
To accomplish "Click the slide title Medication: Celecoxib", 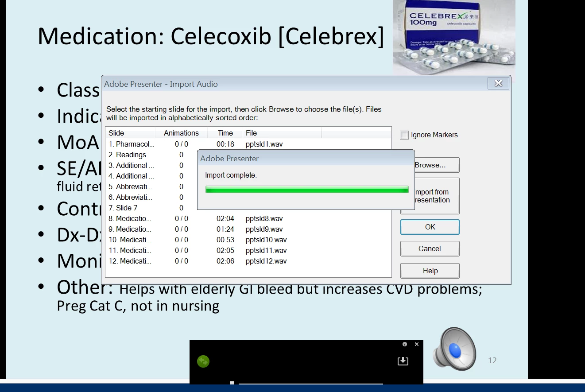I will click(211, 36).
